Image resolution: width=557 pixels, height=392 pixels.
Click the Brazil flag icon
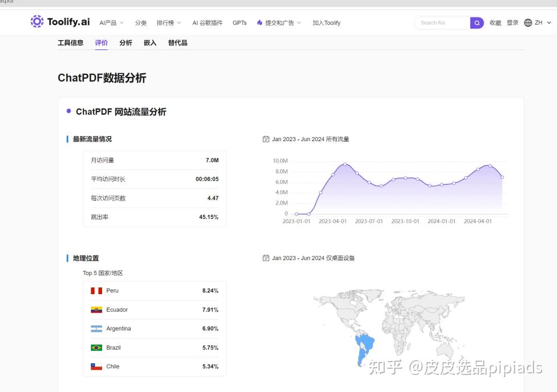(96, 348)
